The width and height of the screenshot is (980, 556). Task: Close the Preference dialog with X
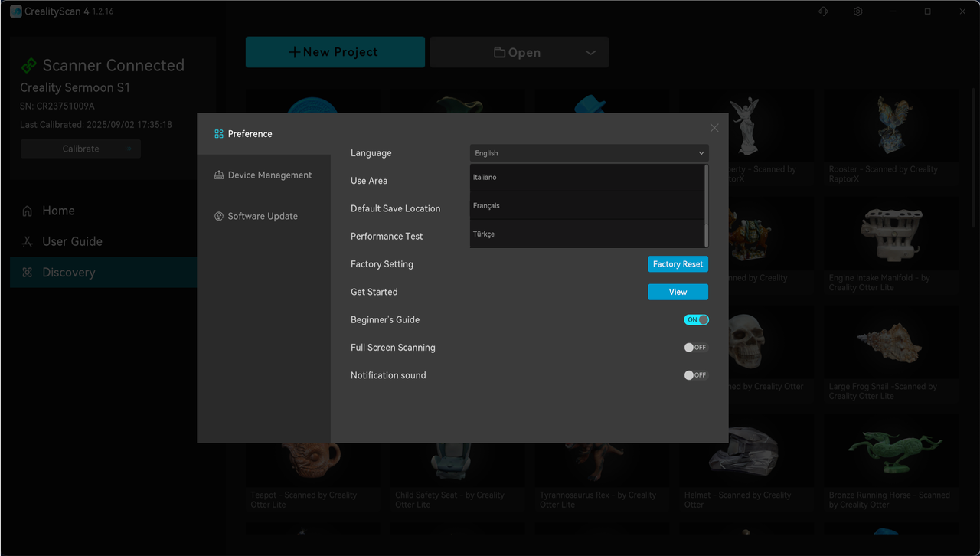point(714,128)
